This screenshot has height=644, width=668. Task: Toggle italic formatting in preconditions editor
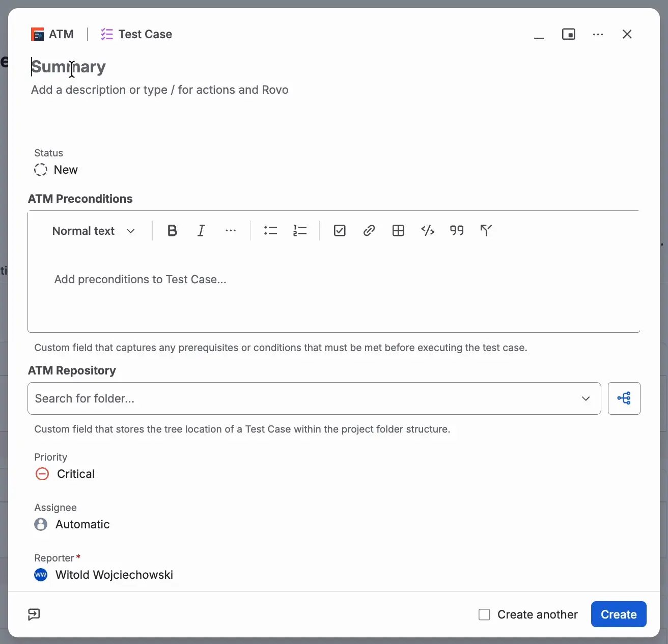click(201, 231)
